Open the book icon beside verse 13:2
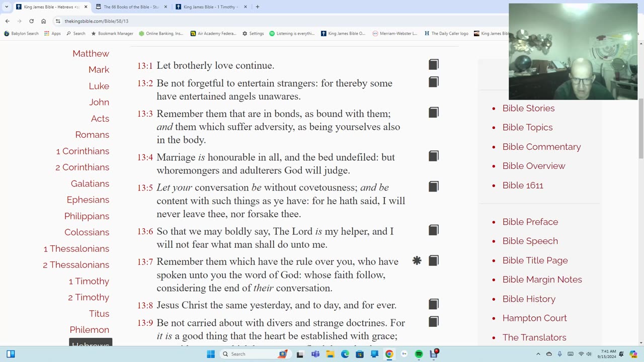The width and height of the screenshot is (644, 362). pos(434,82)
